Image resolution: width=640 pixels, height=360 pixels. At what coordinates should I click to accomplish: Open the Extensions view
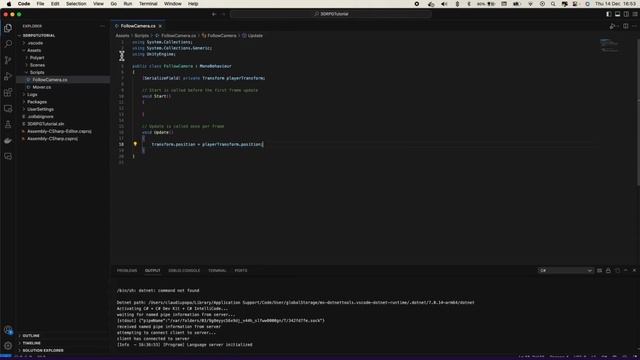[8, 92]
